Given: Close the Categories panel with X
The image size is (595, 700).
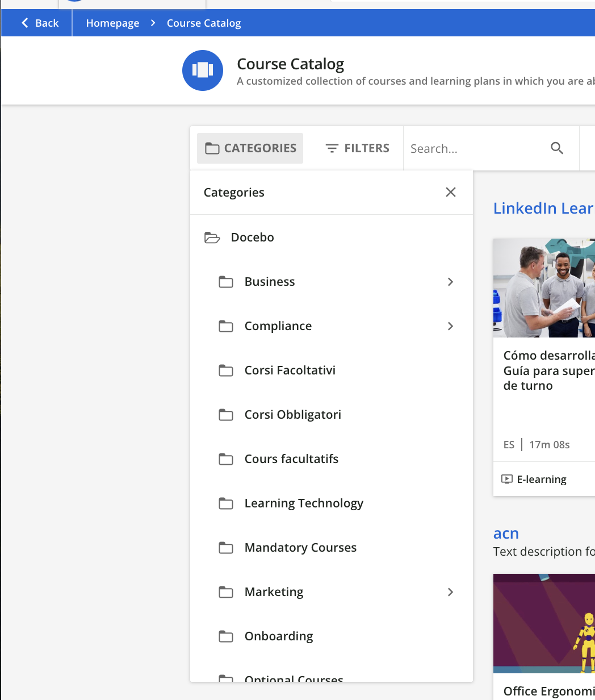Looking at the screenshot, I should click(x=451, y=192).
